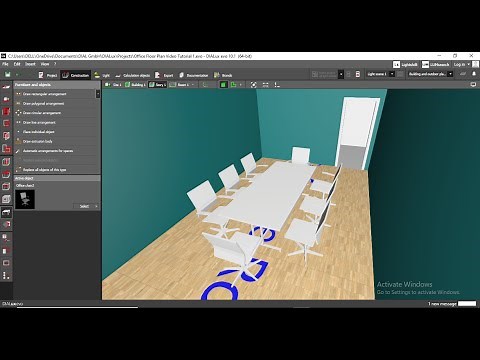Open the help lines lock sidebar tool

[6, 238]
